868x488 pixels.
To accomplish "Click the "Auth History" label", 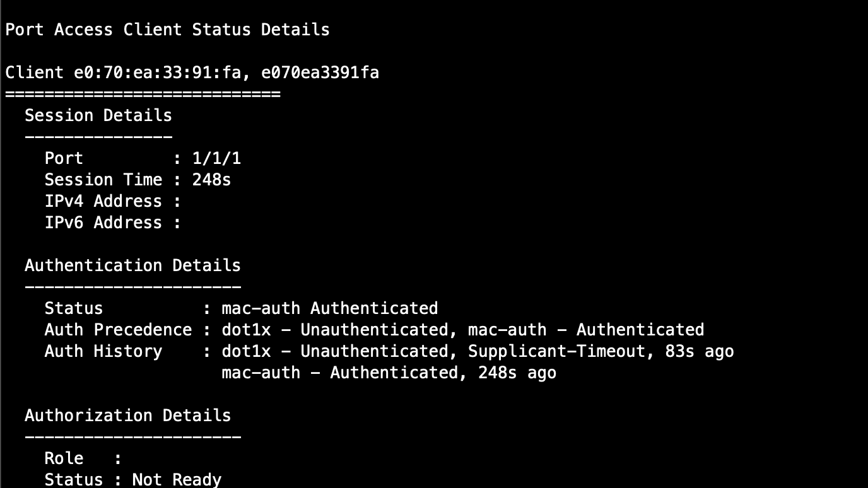I will pos(103,351).
